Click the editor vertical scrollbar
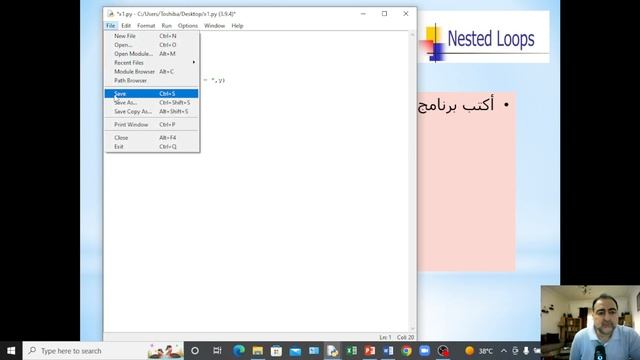 pos(412,182)
